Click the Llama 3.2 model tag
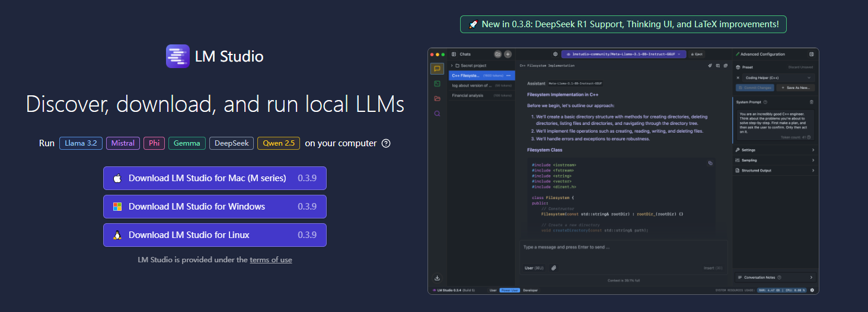Image resolution: width=868 pixels, height=312 pixels. tap(81, 143)
